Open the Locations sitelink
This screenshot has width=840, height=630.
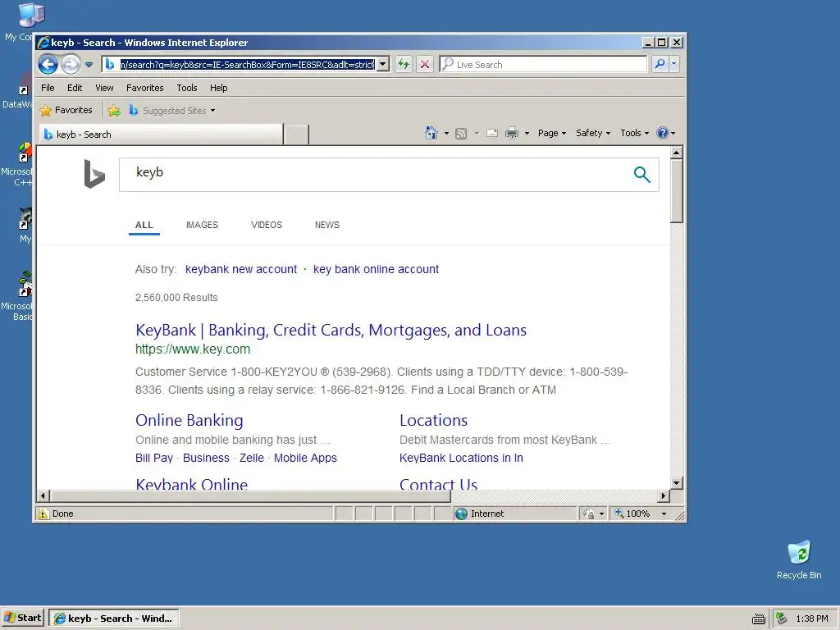(433, 421)
